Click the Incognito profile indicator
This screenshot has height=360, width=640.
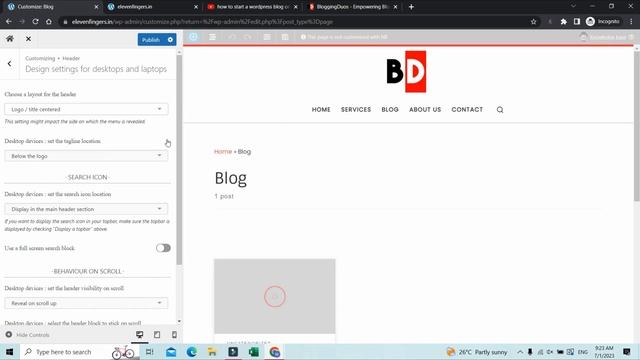603,22
